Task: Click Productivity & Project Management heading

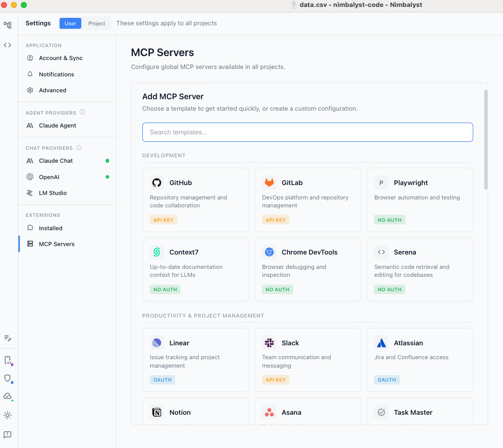Action: (203, 316)
